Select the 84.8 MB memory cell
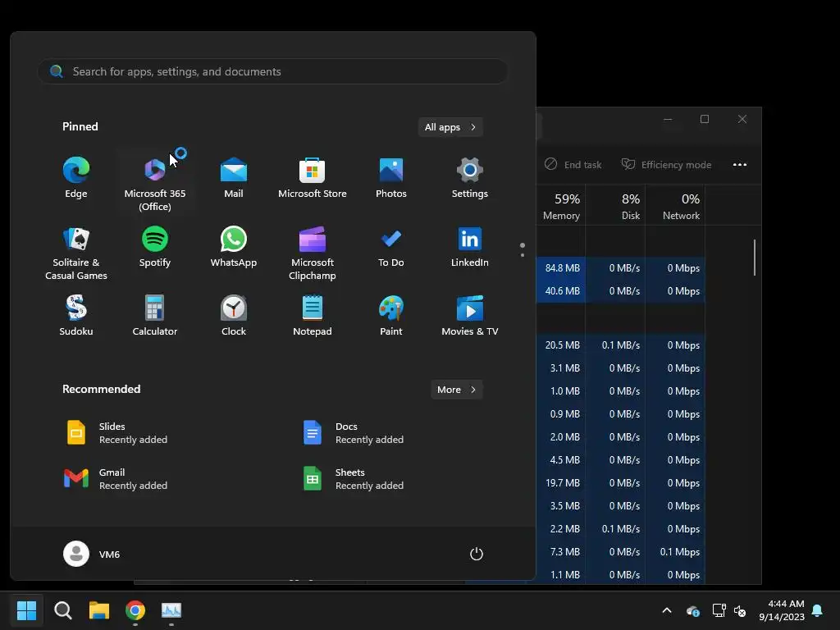This screenshot has width=840, height=630. coord(562,268)
